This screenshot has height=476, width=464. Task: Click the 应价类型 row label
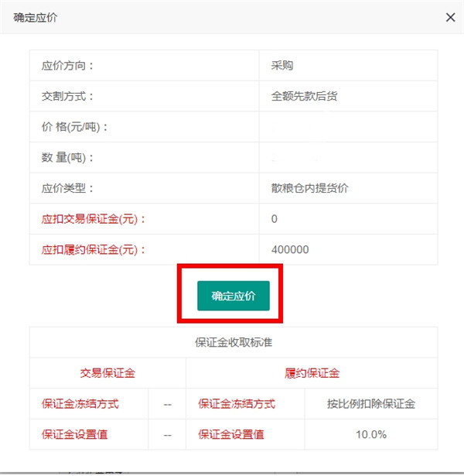[x=67, y=188]
